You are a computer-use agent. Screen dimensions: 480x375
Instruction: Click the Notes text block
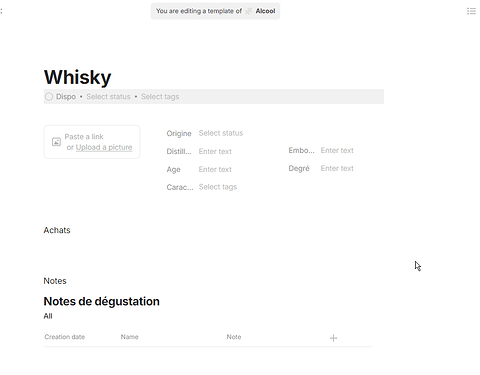click(x=55, y=281)
